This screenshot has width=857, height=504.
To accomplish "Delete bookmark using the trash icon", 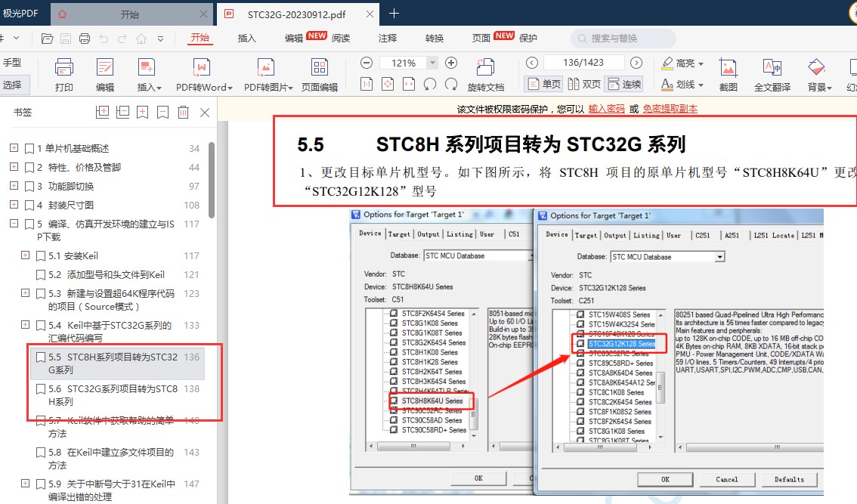I will point(183,112).
